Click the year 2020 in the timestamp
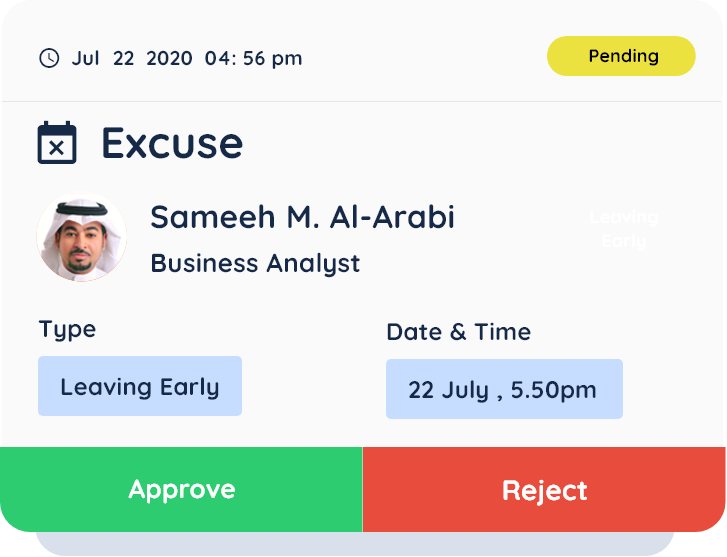The width and height of the screenshot is (727, 557). coord(168,58)
